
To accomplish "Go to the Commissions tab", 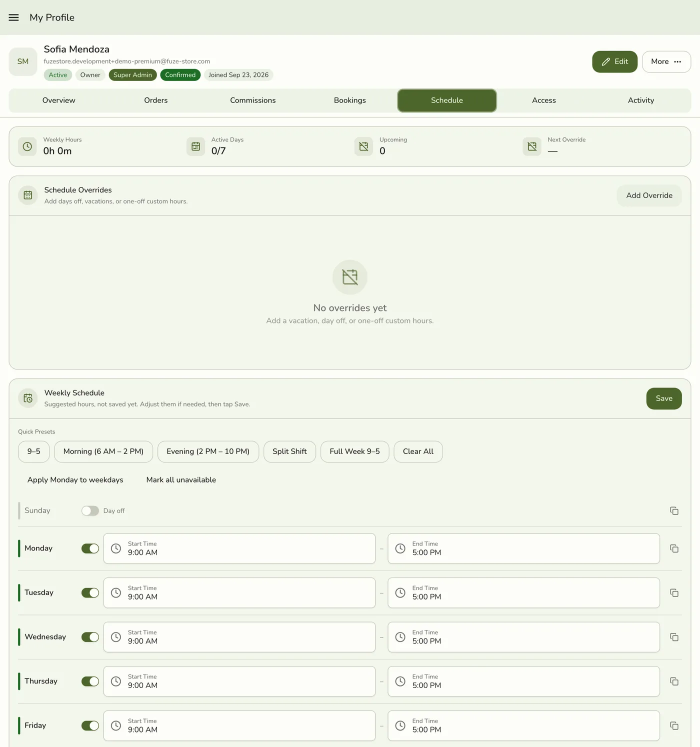I will [x=253, y=100].
